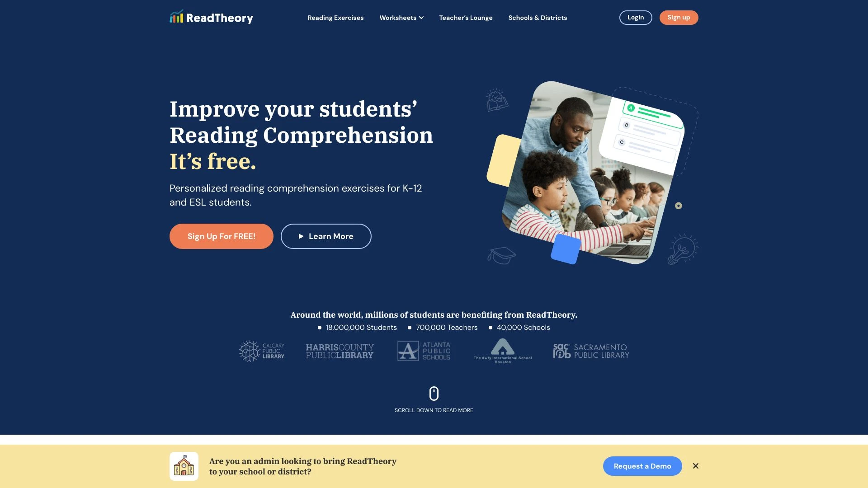The width and height of the screenshot is (868, 488).
Task: Scroll down using the scroll indicator
Action: [x=434, y=393]
